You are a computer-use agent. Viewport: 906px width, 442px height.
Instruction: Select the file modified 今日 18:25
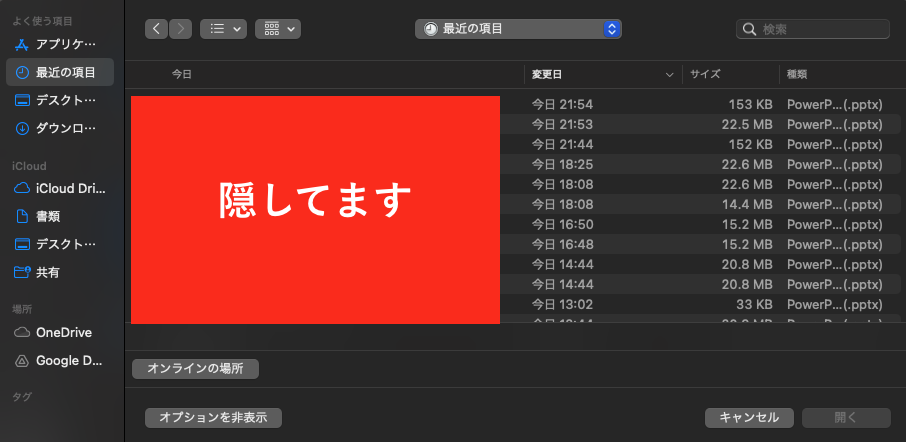(x=515, y=165)
